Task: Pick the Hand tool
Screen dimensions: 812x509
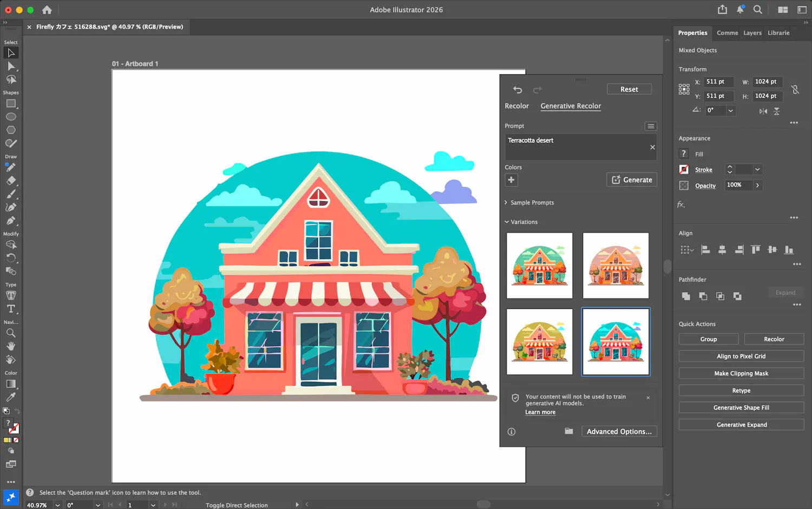Action: point(11,346)
